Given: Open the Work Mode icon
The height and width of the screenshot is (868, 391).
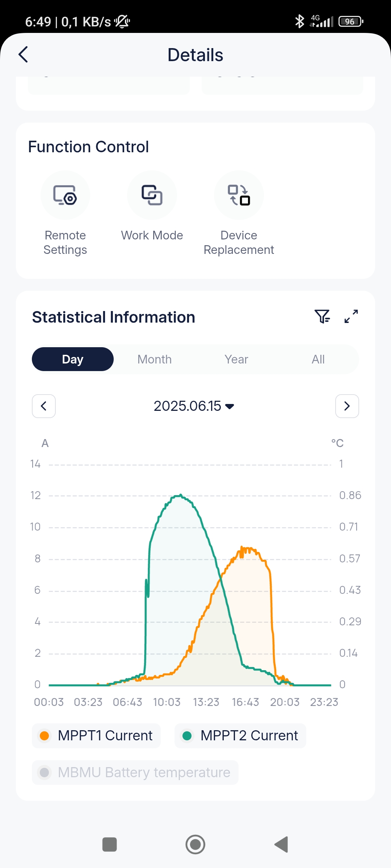Looking at the screenshot, I should (x=152, y=195).
